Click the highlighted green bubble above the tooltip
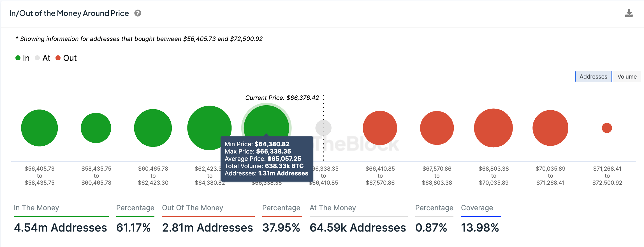The width and height of the screenshot is (644, 247). coord(266,121)
